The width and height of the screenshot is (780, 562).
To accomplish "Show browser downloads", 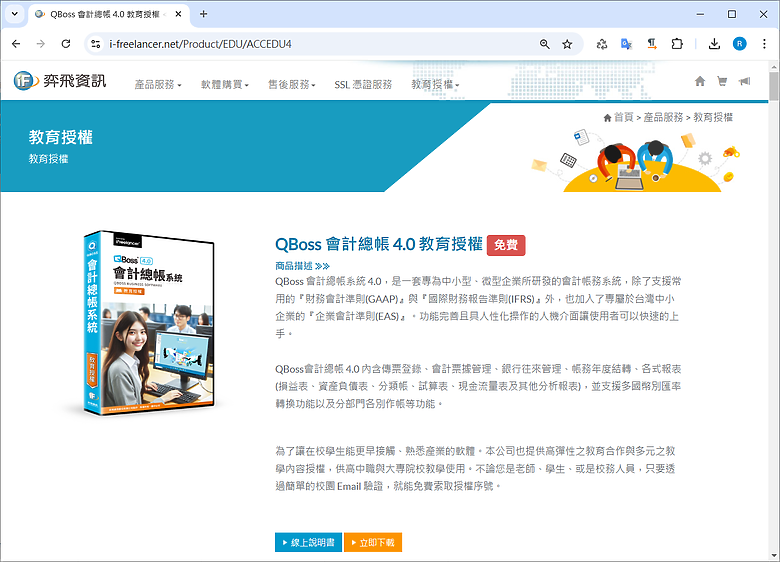I will click(x=714, y=44).
